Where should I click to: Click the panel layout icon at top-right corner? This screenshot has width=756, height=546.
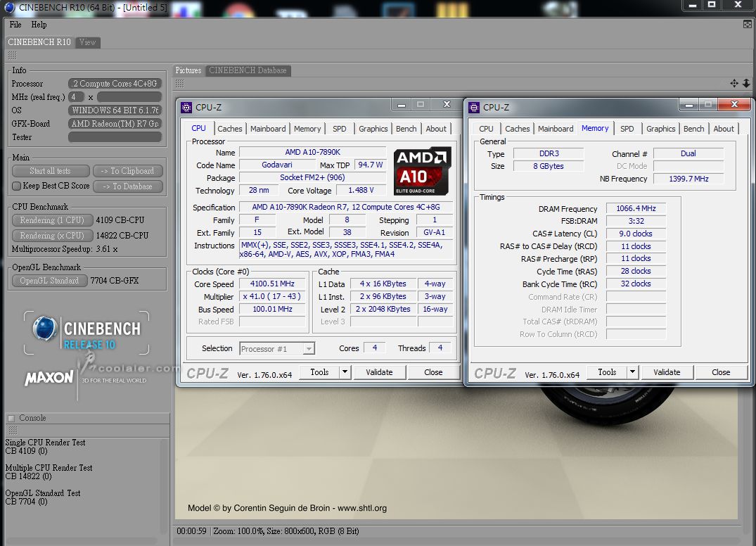click(x=747, y=24)
